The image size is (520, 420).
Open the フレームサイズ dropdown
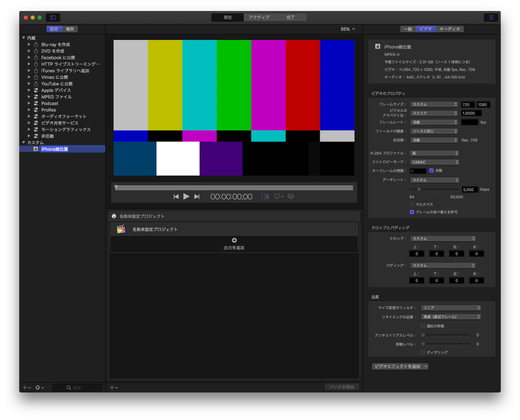(x=434, y=104)
